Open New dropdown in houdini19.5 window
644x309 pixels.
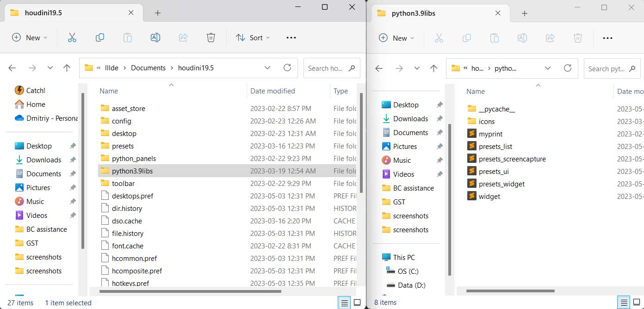30,37
